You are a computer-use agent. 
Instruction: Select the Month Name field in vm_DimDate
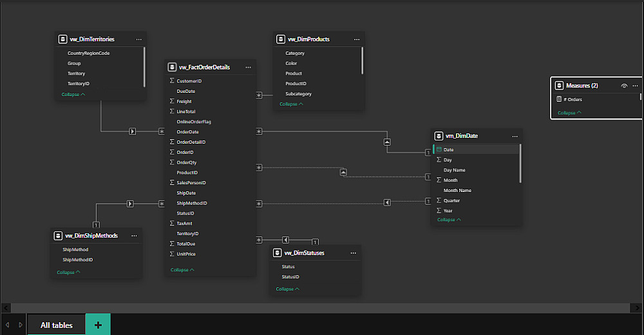(x=457, y=191)
